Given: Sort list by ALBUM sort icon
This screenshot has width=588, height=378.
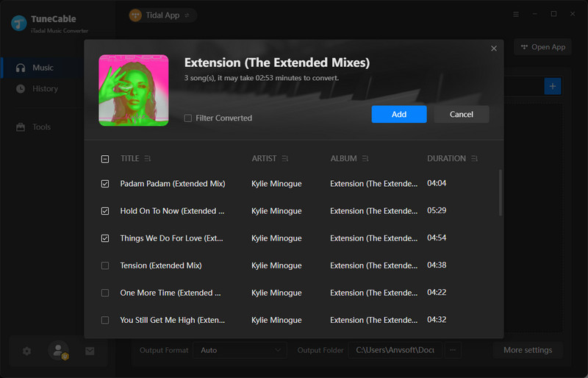Looking at the screenshot, I should (x=365, y=159).
